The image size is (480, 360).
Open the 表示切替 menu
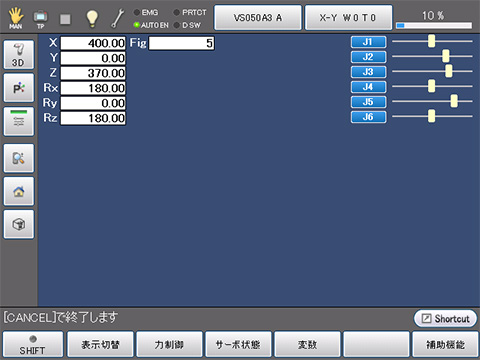(x=100, y=345)
